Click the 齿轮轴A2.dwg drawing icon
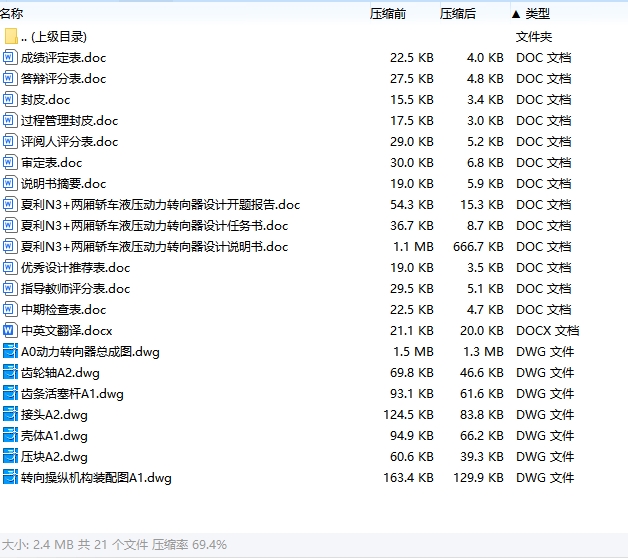This screenshot has width=628, height=558. point(10,373)
